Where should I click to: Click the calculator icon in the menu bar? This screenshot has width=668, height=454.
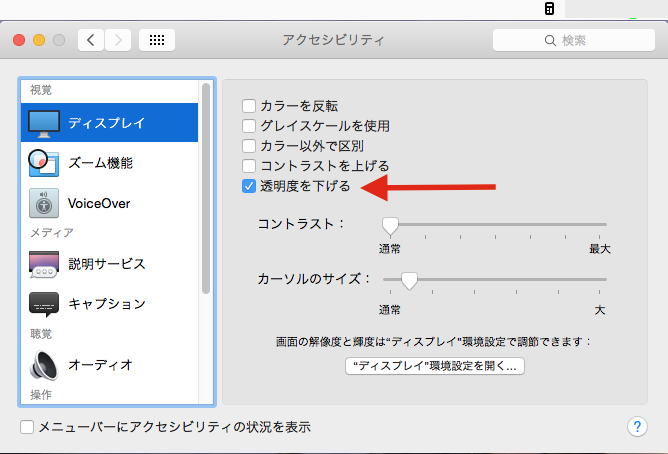[550, 9]
